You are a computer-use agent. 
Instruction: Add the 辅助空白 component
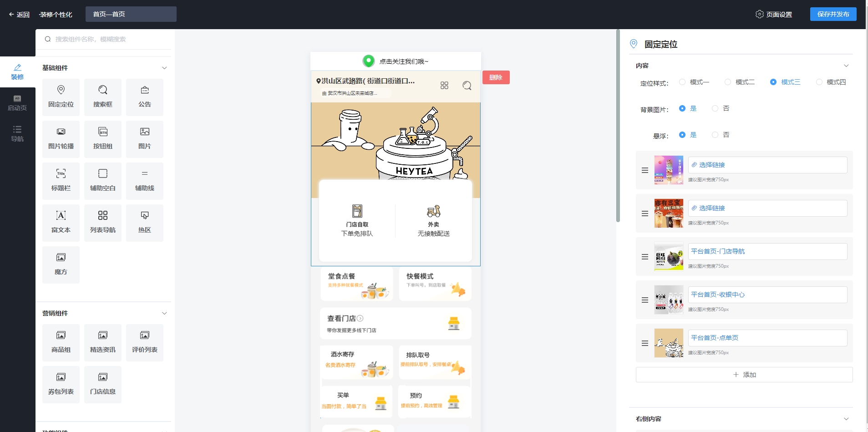pyautogui.click(x=103, y=181)
